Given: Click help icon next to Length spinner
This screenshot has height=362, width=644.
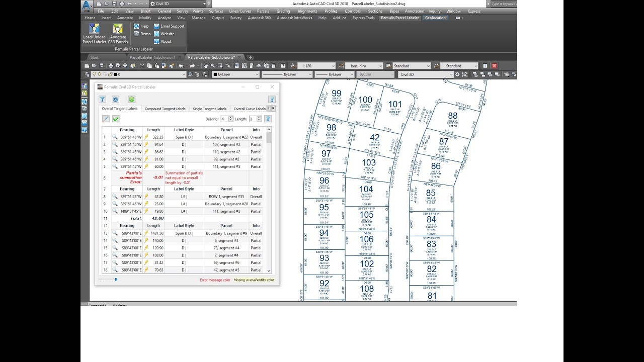Looking at the screenshot, I should (268, 119).
